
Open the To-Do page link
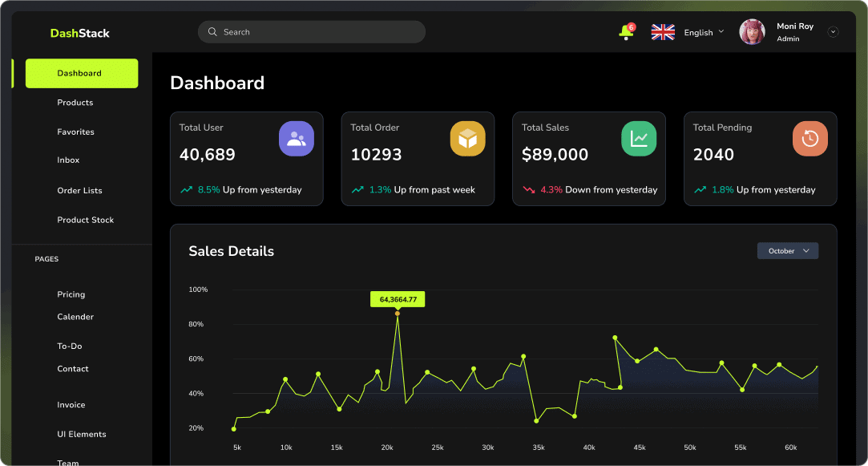pyautogui.click(x=70, y=346)
